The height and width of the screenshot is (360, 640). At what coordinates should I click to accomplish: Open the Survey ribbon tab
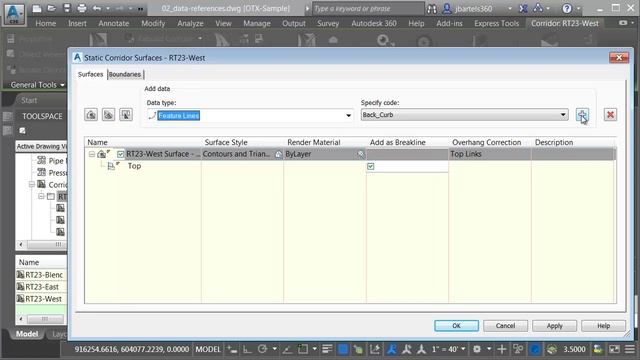pos(328,24)
